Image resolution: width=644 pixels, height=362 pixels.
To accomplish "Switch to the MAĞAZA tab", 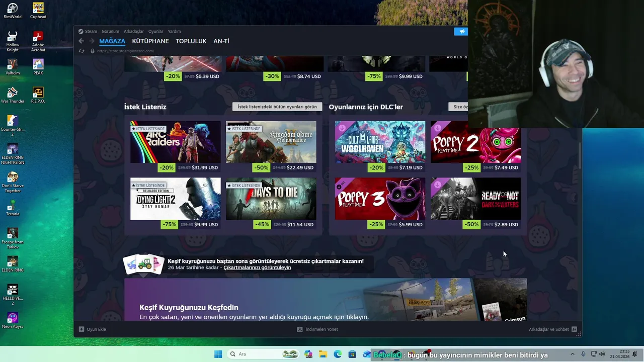I will click(112, 41).
